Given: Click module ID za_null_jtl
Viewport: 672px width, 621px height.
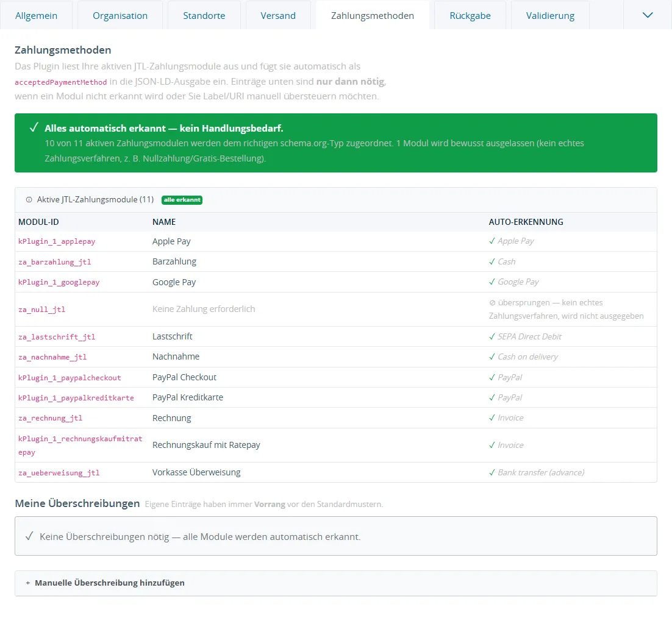Looking at the screenshot, I should (x=41, y=310).
